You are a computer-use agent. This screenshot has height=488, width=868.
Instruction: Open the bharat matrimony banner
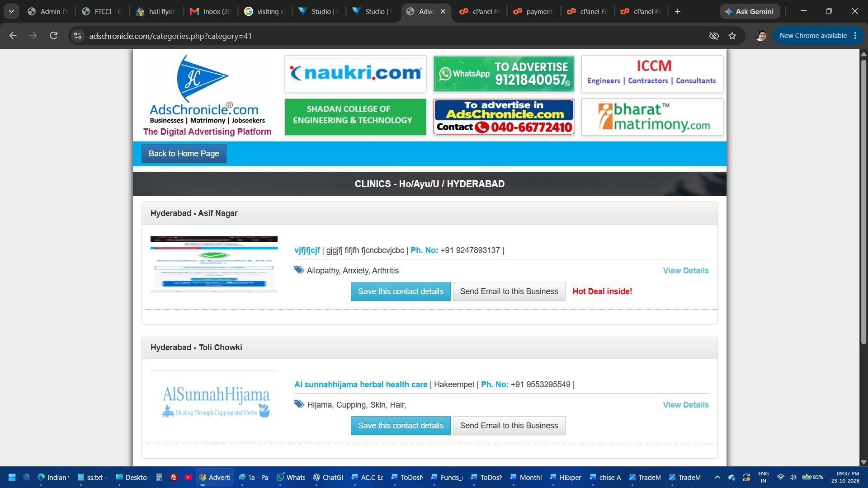652,117
